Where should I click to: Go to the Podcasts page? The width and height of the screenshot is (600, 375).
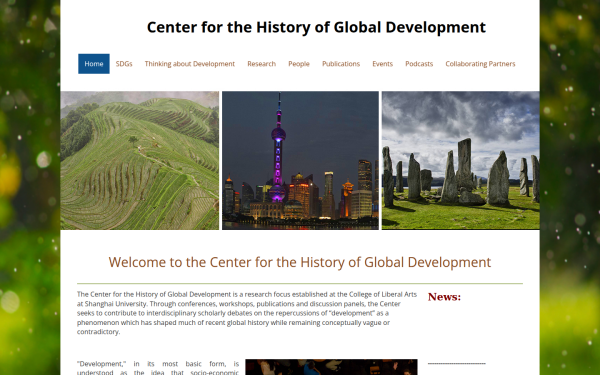pyautogui.click(x=419, y=64)
